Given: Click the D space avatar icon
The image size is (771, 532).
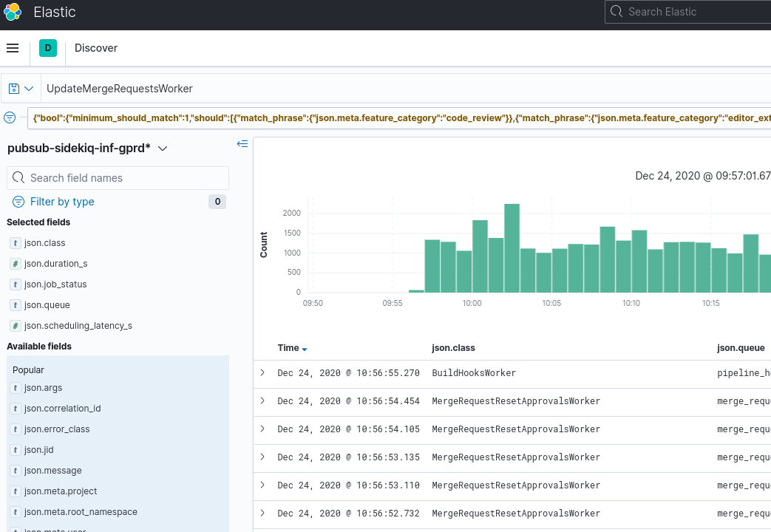Looking at the screenshot, I should click(47, 47).
